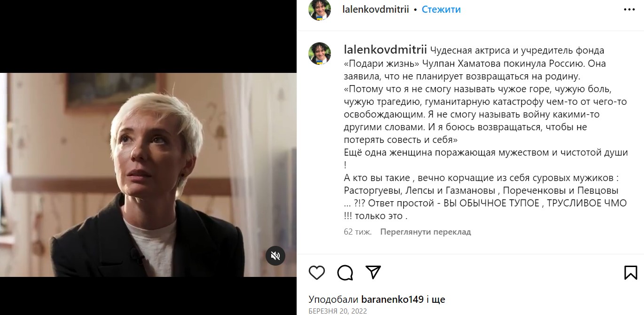Open the three-dot more options menu
This screenshot has height=315, width=644.
629,9
